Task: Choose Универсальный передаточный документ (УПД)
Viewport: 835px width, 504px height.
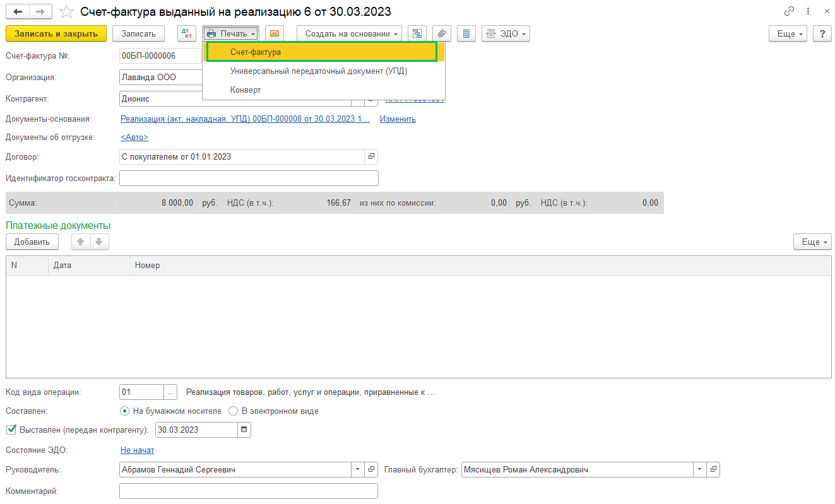Action: [324, 71]
